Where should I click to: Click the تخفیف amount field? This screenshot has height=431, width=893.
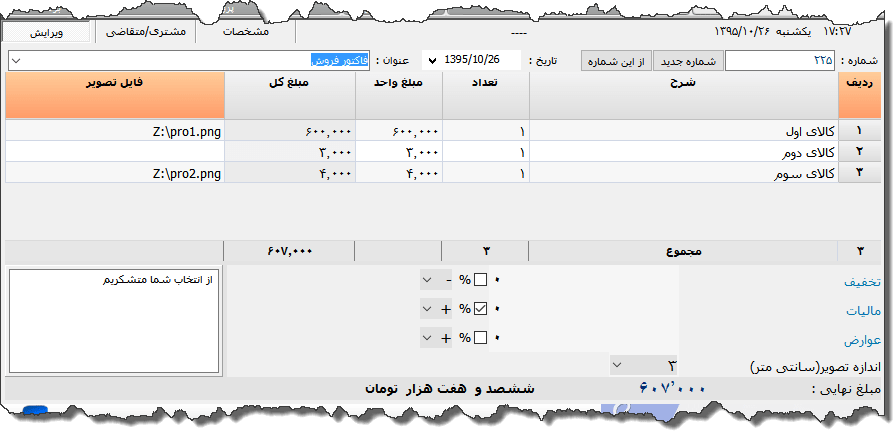(x=584, y=280)
